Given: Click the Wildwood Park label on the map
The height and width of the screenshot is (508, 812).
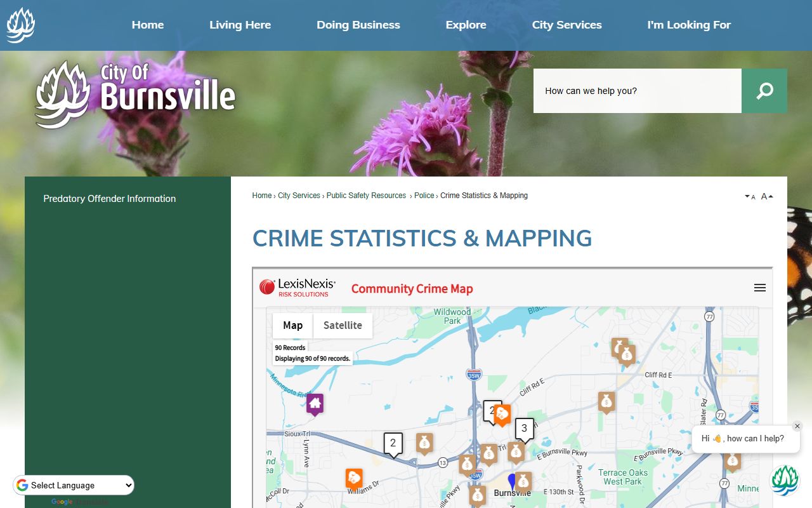Looking at the screenshot, I should point(452,316).
